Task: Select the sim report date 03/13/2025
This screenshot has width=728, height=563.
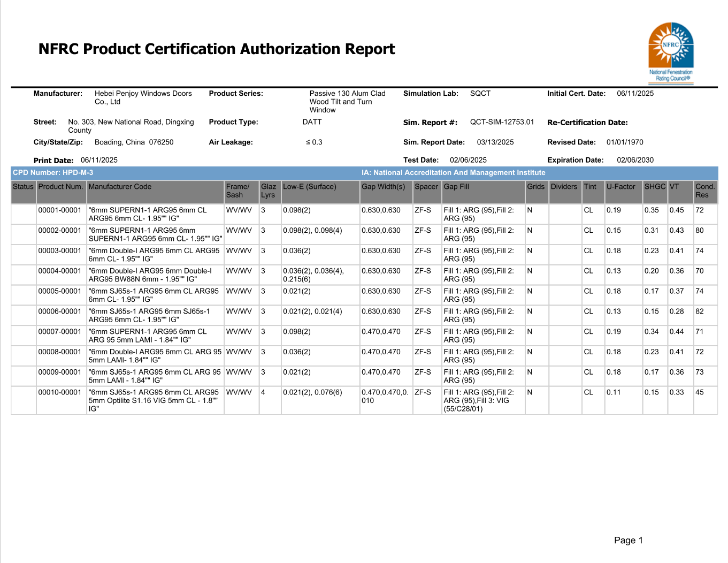Action: click(495, 142)
